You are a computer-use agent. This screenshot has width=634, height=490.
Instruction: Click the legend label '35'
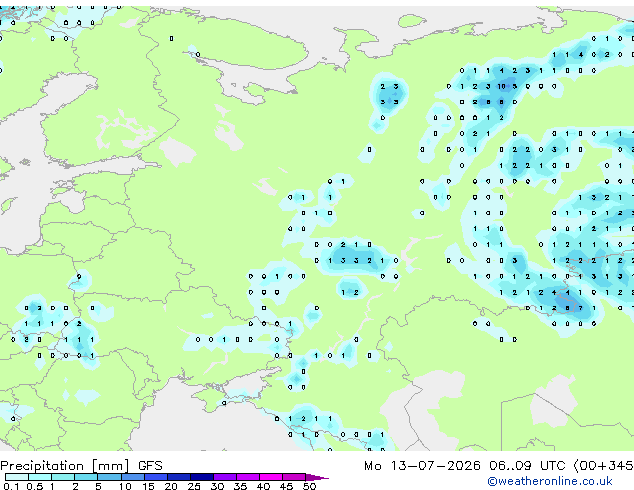(240, 486)
